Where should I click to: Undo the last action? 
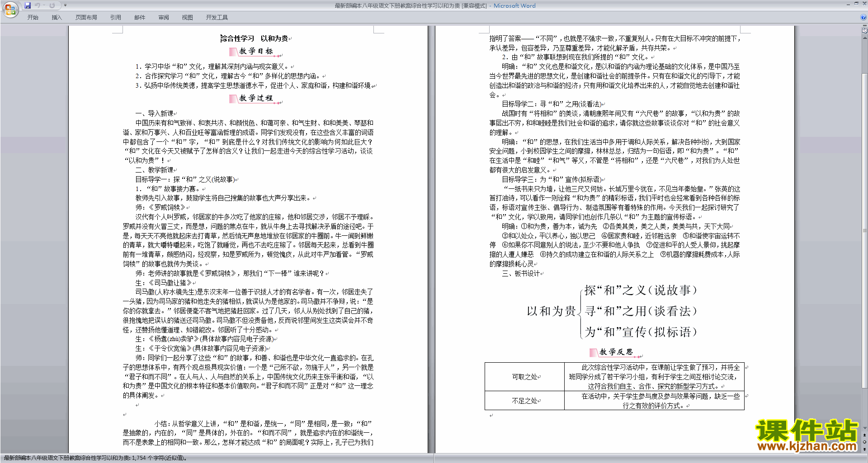pos(38,5)
